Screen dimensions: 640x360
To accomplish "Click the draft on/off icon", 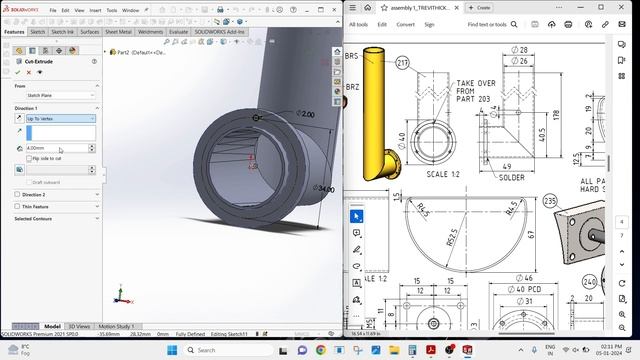I will pyautogui.click(x=19, y=169).
